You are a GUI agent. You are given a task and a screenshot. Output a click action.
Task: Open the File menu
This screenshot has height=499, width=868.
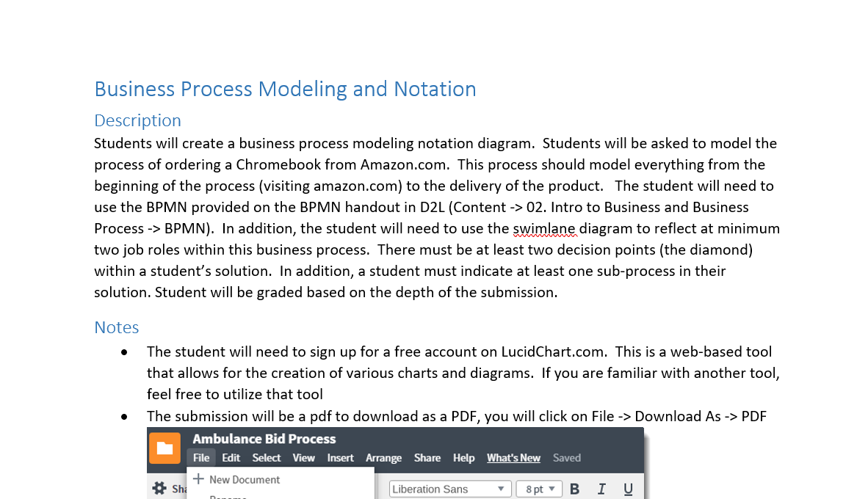click(x=200, y=457)
